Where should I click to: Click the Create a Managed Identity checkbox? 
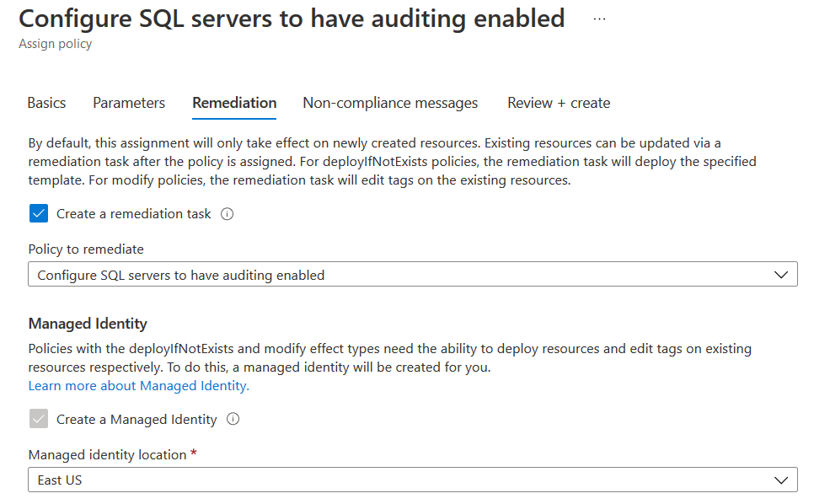[x=39, y=419]
